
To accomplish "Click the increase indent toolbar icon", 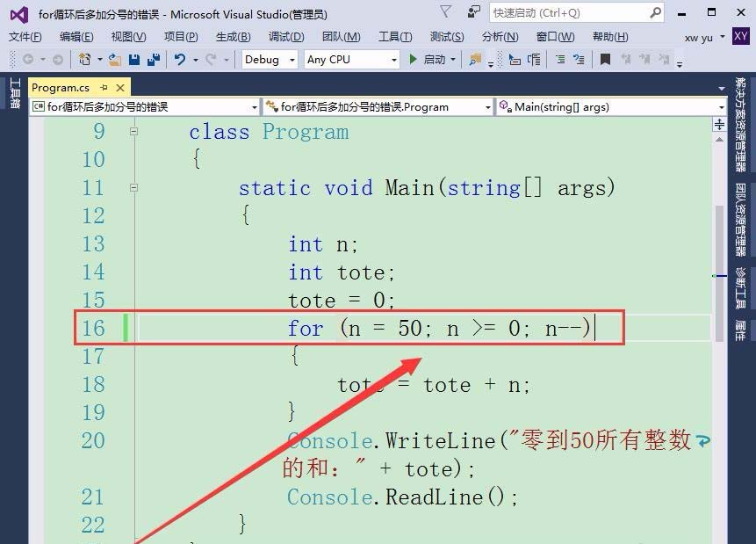I will [579, 60].
